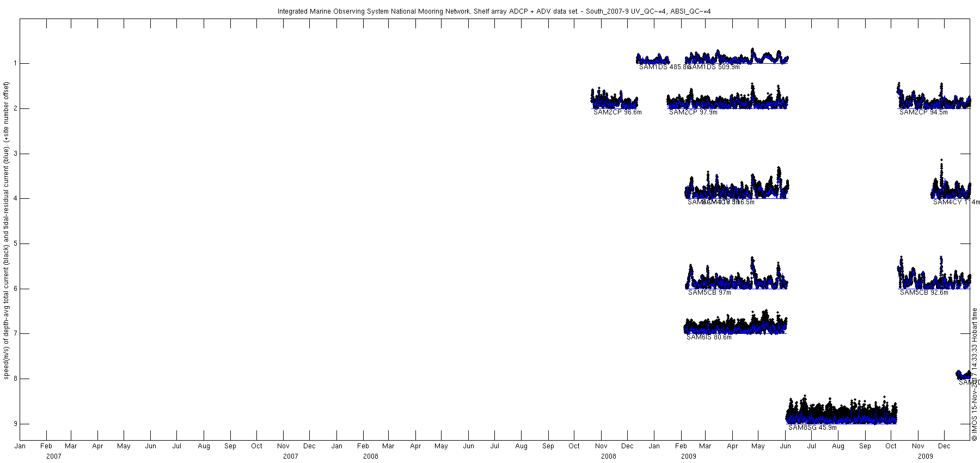Click the y-axis speed label text
Image resolution: width=980 pixels, height=463 pixels.
(7, 230)
